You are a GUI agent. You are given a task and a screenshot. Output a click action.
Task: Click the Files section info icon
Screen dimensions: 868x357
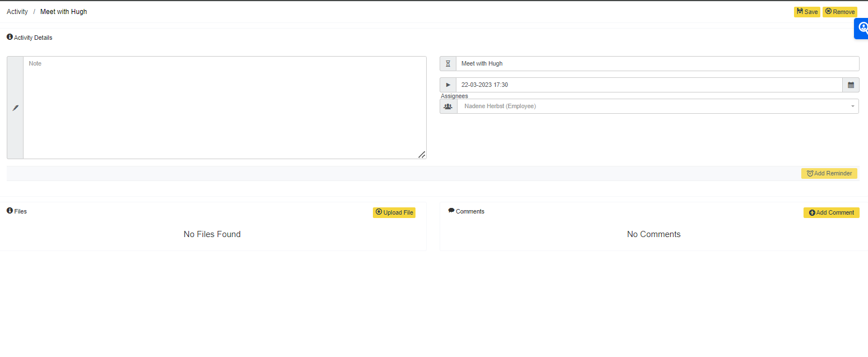click(x=10, y=211)
